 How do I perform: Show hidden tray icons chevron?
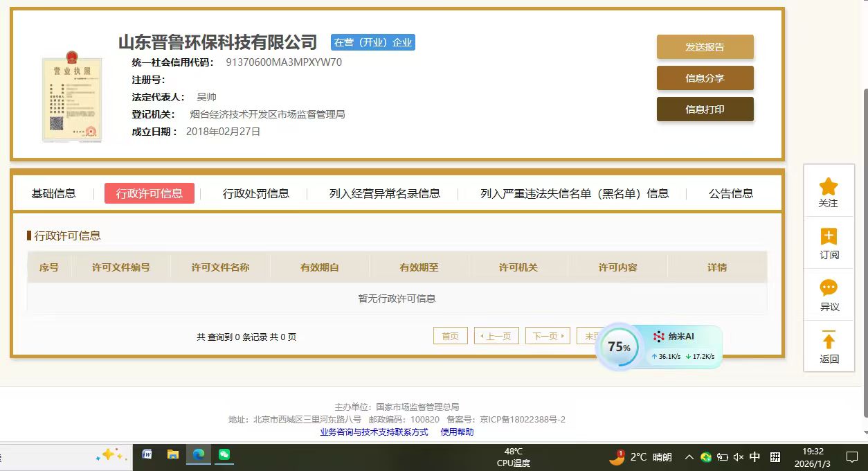point(689,457)
